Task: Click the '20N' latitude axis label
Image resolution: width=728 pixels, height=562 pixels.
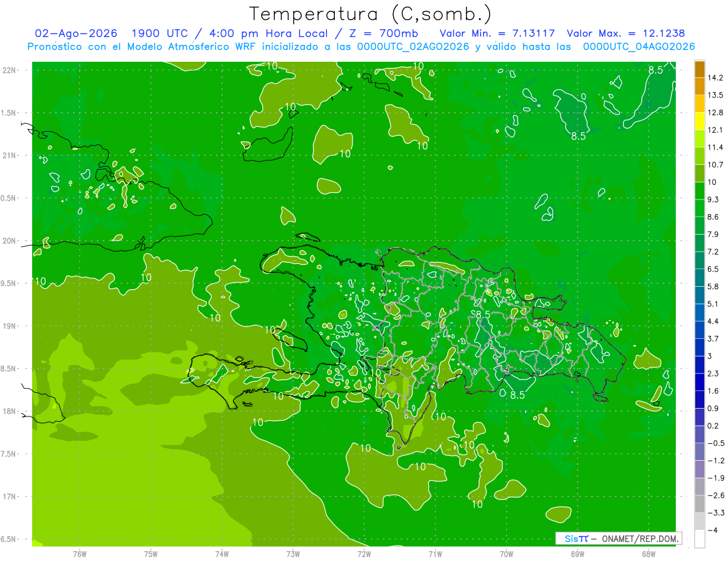Action: click(x=10, y=241)
